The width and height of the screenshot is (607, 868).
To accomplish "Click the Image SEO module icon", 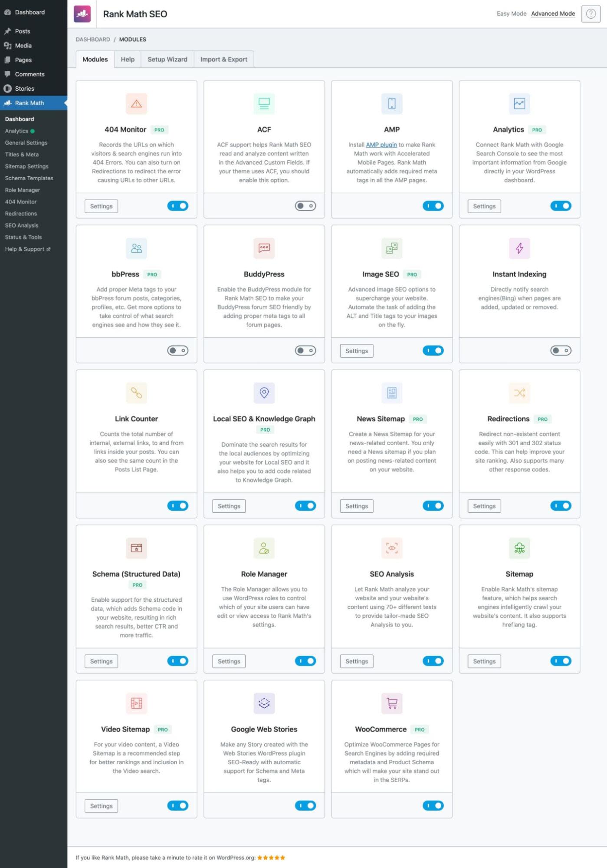I will point(392,248).
